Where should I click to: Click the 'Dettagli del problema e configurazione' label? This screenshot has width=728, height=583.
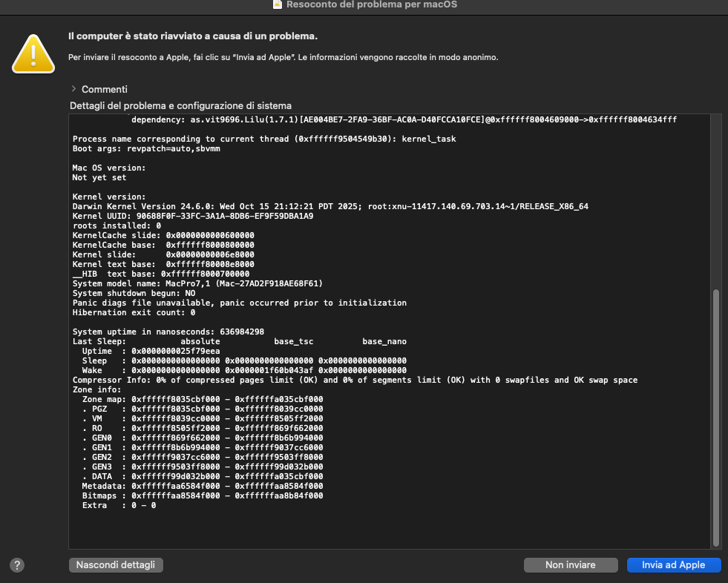click(x=180, y=106)
